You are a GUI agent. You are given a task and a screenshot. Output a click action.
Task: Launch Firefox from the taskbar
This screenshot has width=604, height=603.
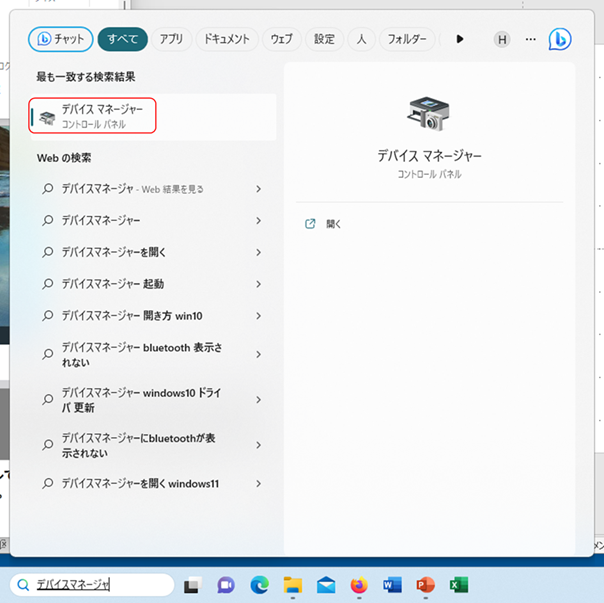[358, 585]
